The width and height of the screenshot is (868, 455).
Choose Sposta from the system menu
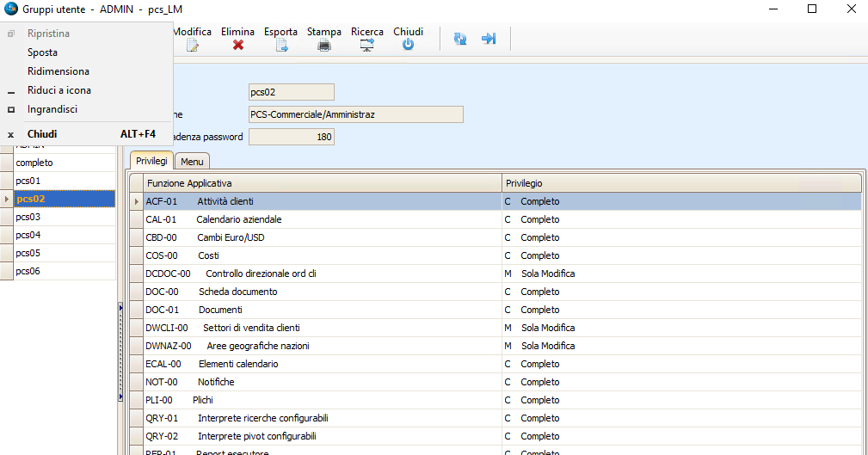43,52
